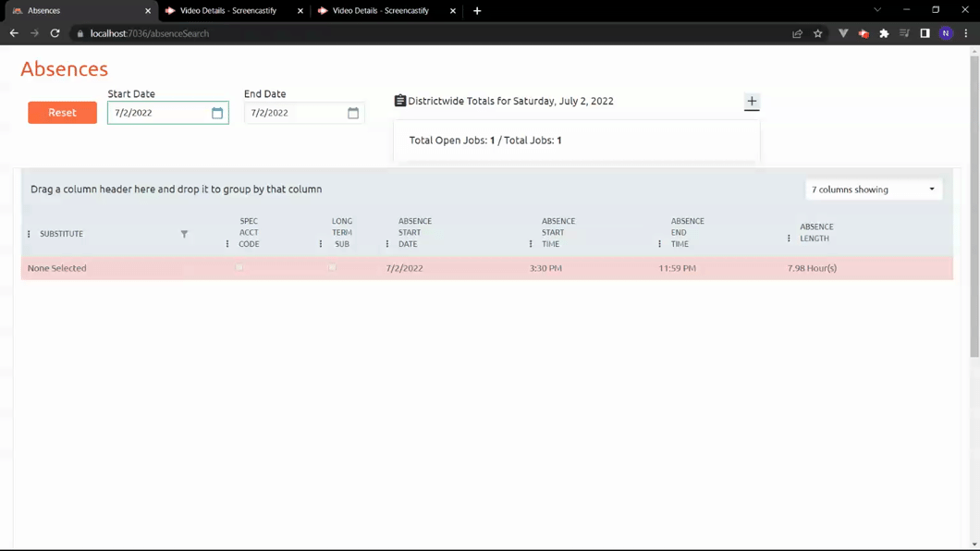Sort by the Absence Length header
Image resolution: width=980 pixels, height=551 pixels.
(816, 232)
